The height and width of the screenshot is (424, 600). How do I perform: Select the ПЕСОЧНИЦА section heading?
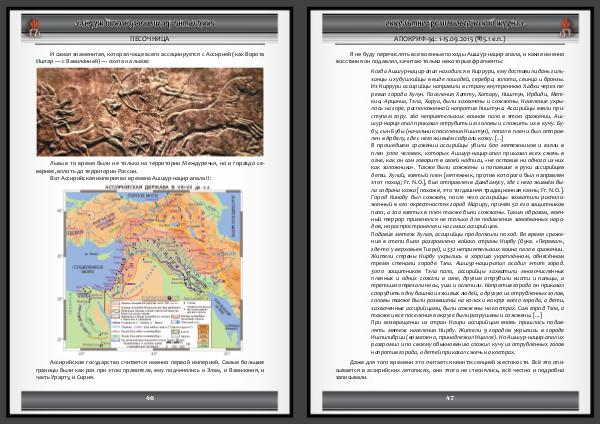point(148,36)
